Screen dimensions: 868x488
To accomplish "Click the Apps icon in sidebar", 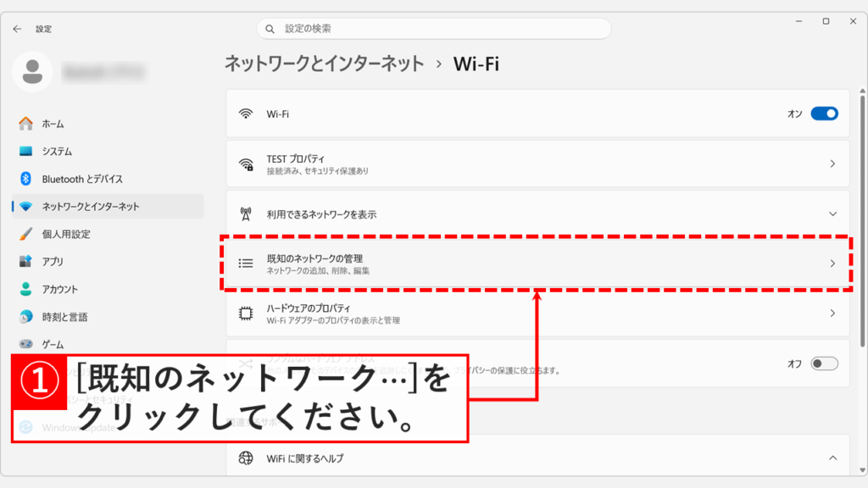I will [x=25, y=261].
